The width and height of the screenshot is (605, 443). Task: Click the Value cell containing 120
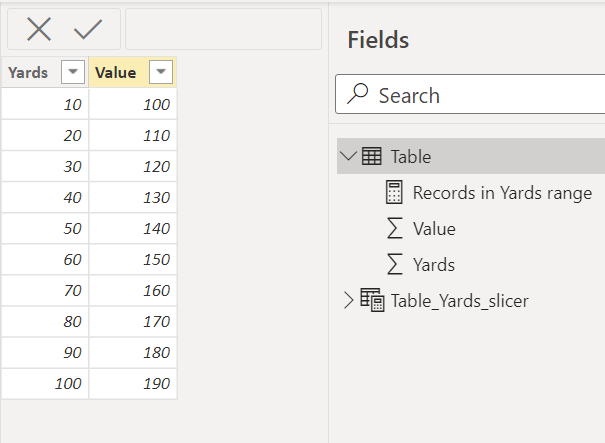point(133,166)
